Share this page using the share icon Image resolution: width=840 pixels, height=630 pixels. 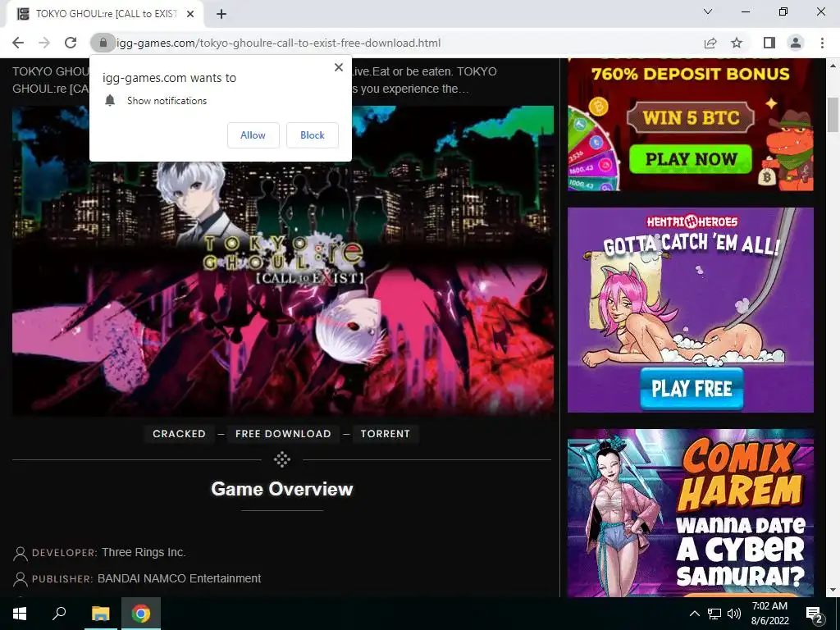point(710,43)
